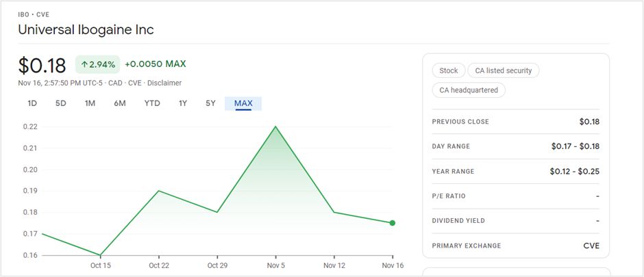This screenshot has height=277, width=644.
Task: Click the DIVIDEND YIELD label
Action: 458,220
